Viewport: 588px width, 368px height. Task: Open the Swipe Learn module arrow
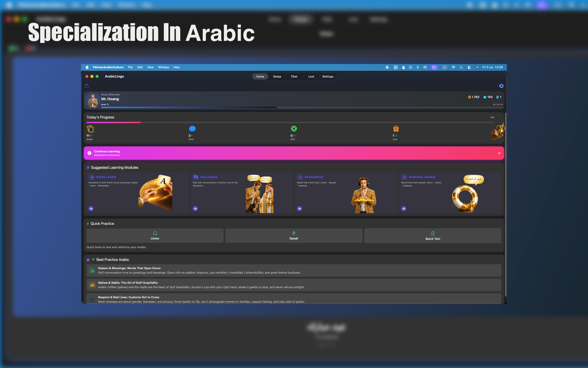tap(91, 209)
